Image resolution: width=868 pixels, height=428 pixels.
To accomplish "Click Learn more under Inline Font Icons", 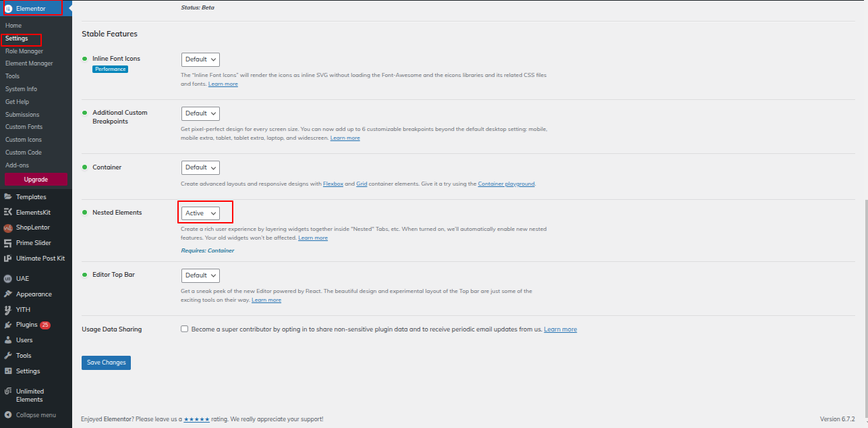I will [x=223, y=84].
